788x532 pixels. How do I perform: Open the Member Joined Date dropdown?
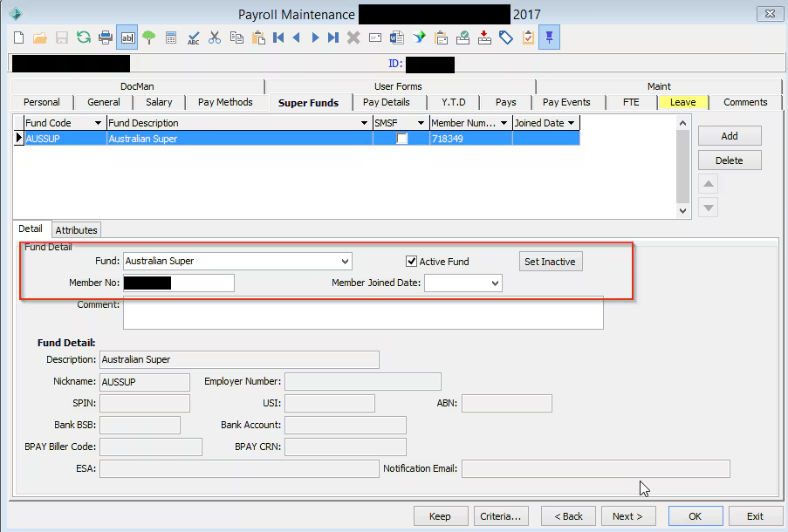[495, 283]
